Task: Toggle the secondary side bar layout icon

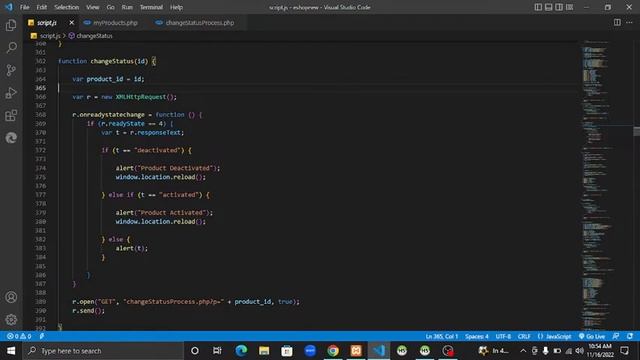Action: [x=559, y=7]
